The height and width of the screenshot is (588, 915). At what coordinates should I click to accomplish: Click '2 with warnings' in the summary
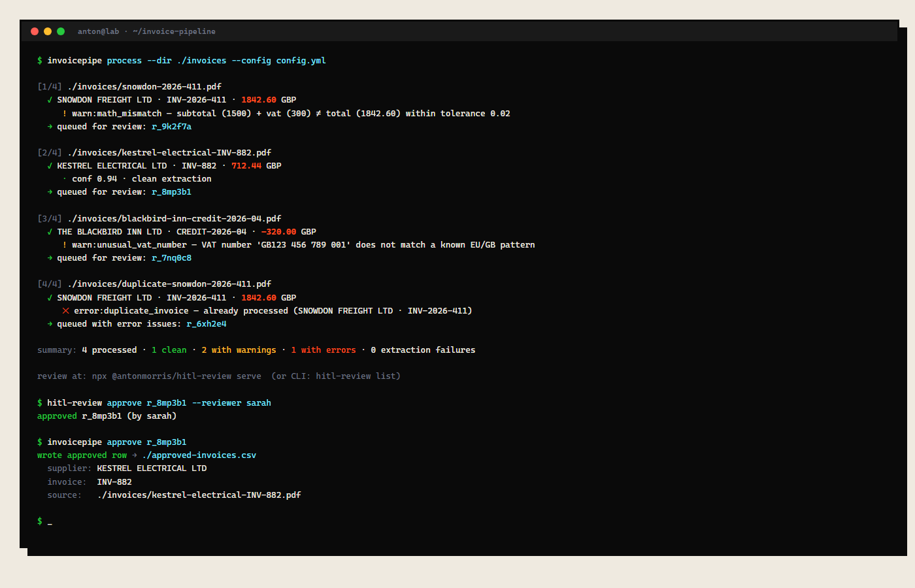coord(239,350)
